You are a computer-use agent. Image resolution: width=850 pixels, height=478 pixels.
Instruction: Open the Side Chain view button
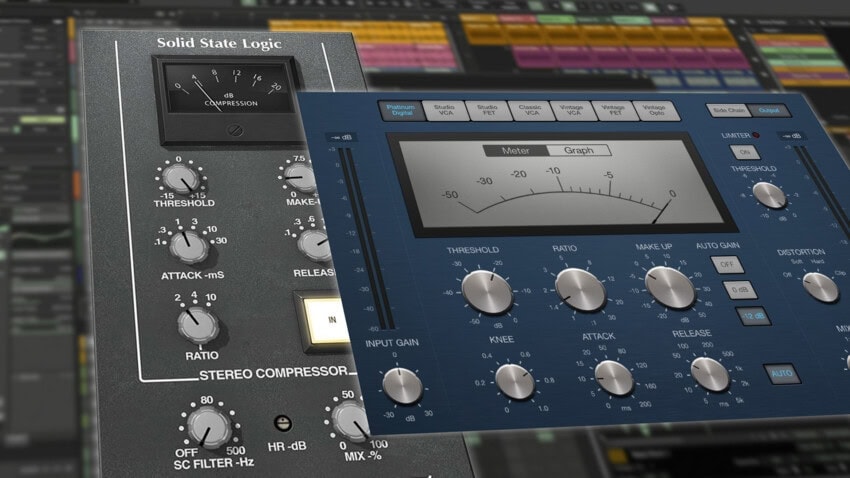click(728, 111)
